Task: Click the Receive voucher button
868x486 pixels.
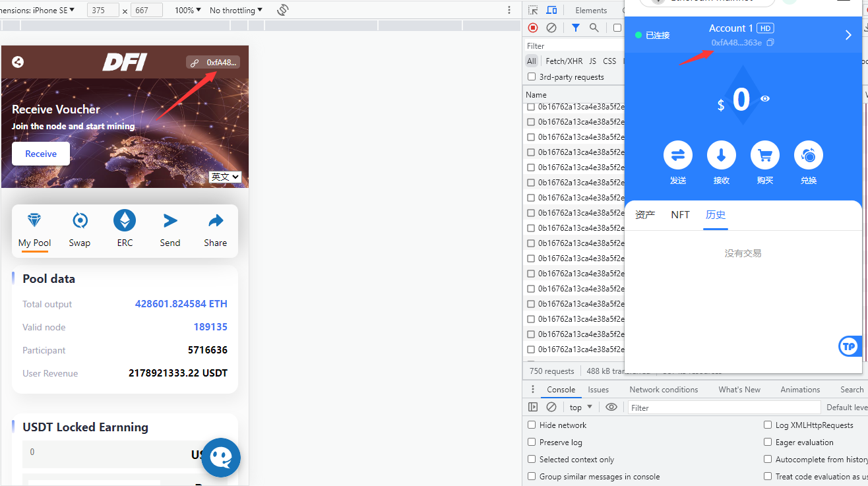Action: 41,154
